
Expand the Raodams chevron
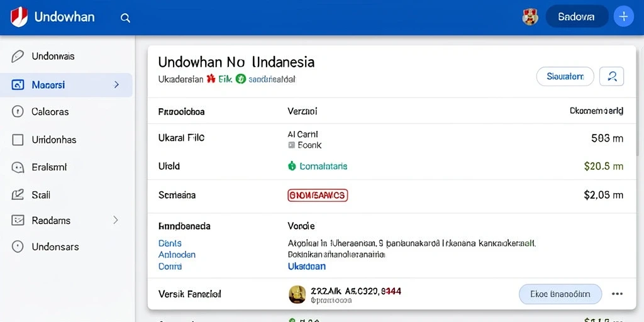pos(116,220)
